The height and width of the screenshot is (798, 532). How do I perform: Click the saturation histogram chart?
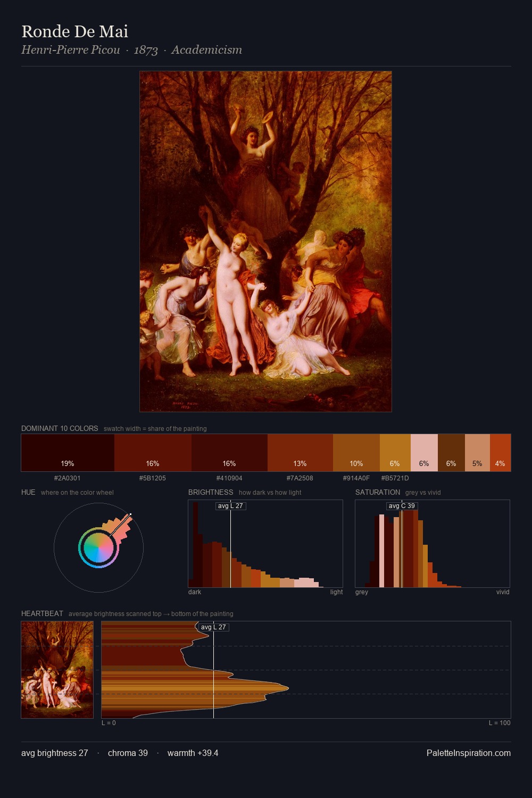433,544
